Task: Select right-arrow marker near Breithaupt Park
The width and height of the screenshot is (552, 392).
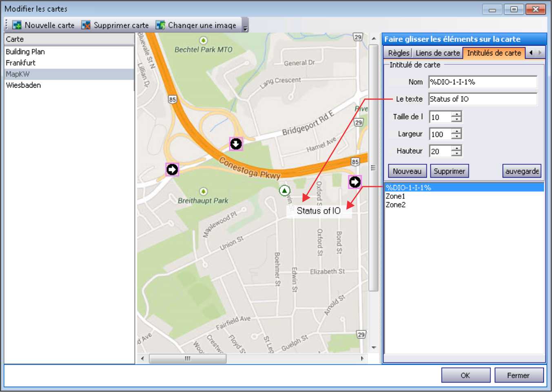Action: 172,169
